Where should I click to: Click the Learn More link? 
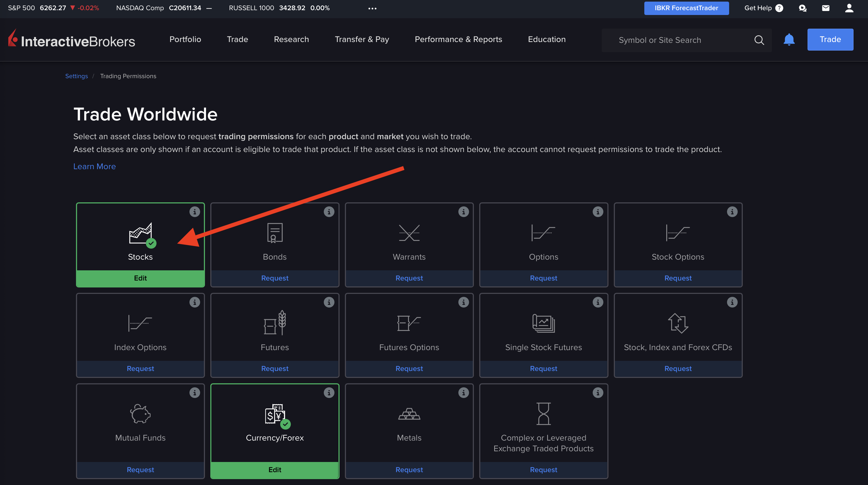click(94, 166)
